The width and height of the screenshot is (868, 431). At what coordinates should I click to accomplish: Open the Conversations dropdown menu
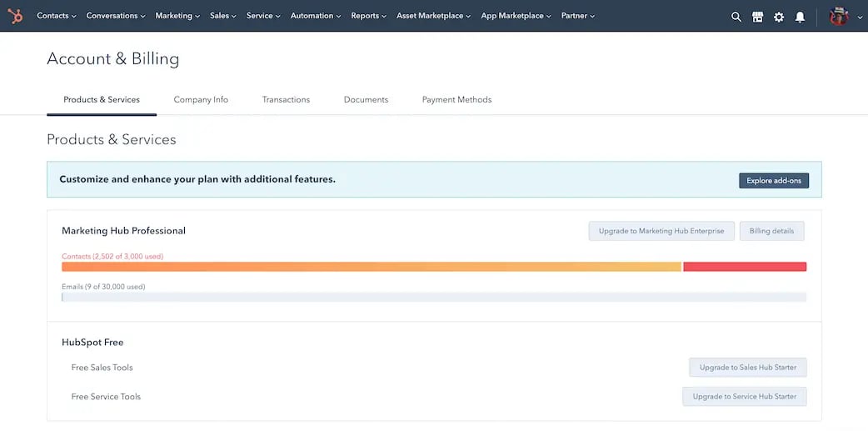pyautogui.click(x=116, y=16)
